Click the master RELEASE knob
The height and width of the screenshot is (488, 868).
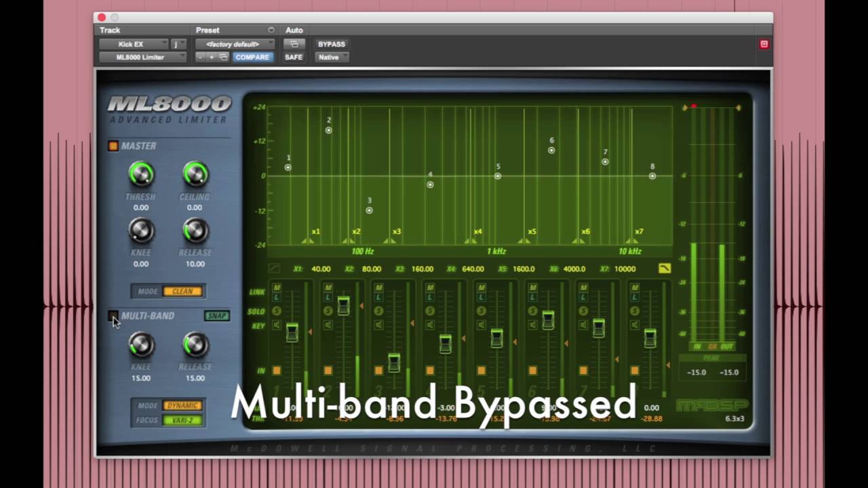(x=195, y=230)
